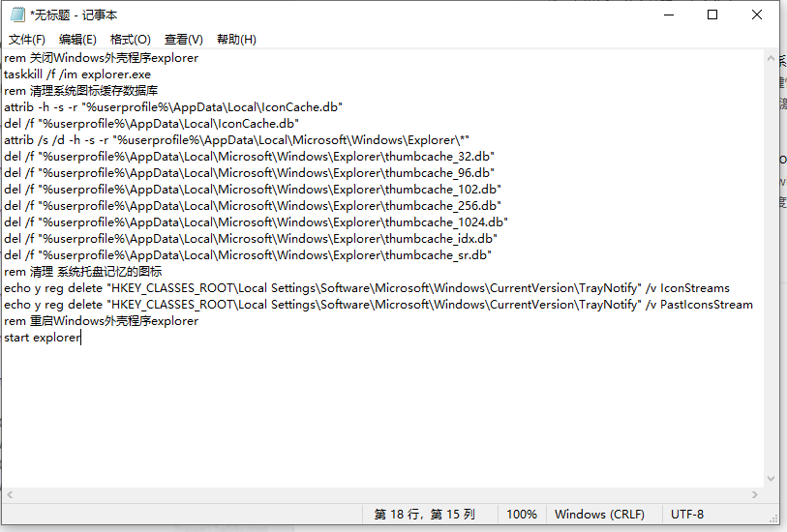The width and height of the screenshot is (787, 532).
Task: Click the vertical scrollbar down arrow
Action: coord(771,479)
